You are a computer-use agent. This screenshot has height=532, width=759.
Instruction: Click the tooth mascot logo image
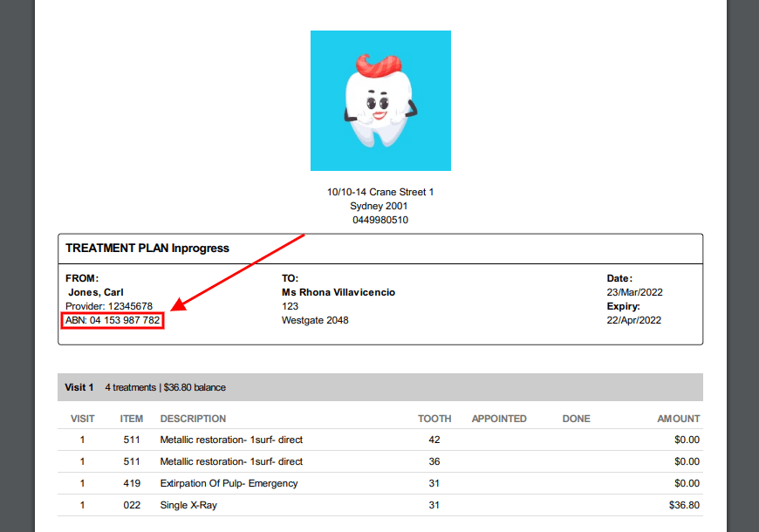380,100
